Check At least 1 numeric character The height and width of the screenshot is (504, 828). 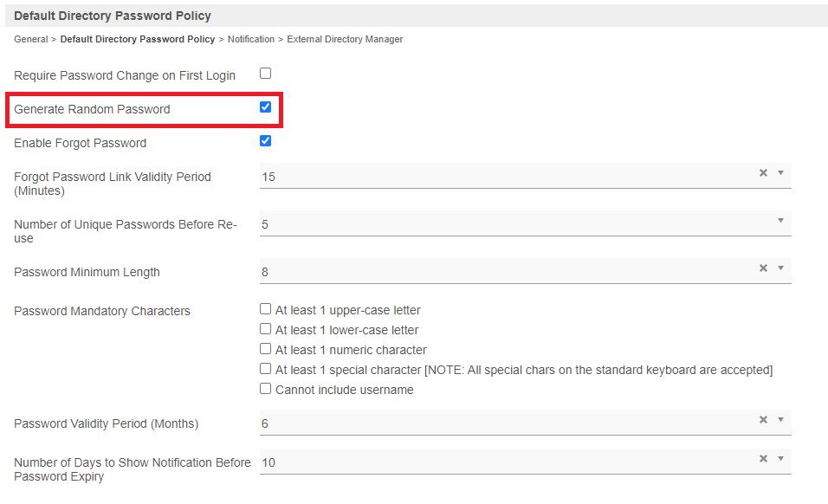pos(266,349)
